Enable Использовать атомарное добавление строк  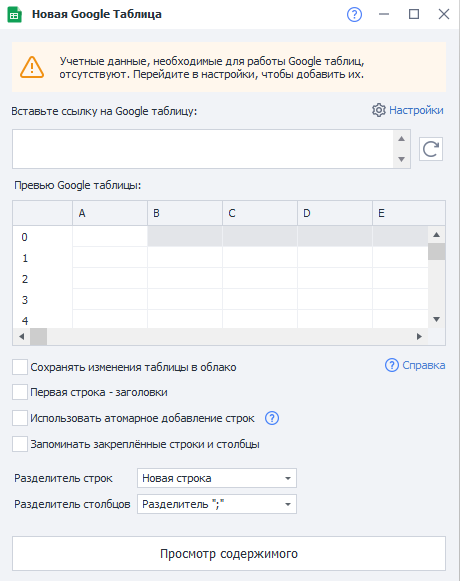tap(20, 418)
